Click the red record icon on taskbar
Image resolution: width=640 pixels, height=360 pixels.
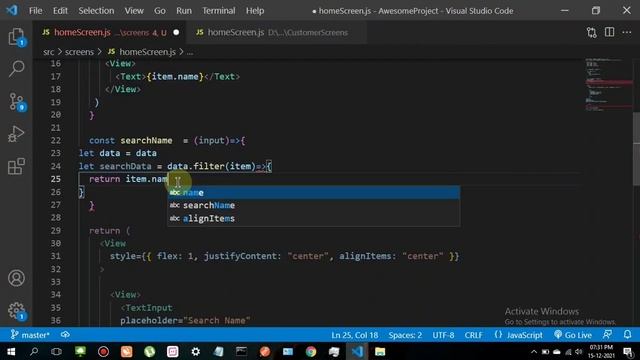point(103,351)
